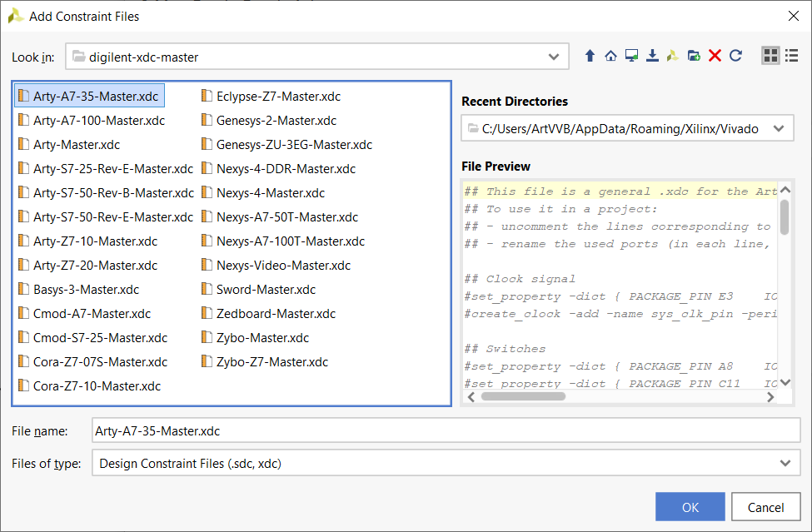Go to the downloads directory icon
This screenshot has height=532, width=812.
pos(652,56)
